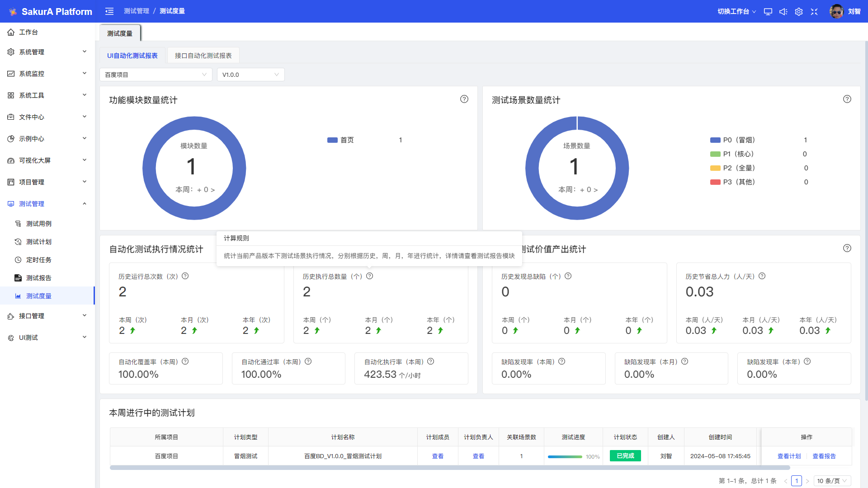Expand 系统监控 menu
This screenshot has width=868, height=488.
47,74
